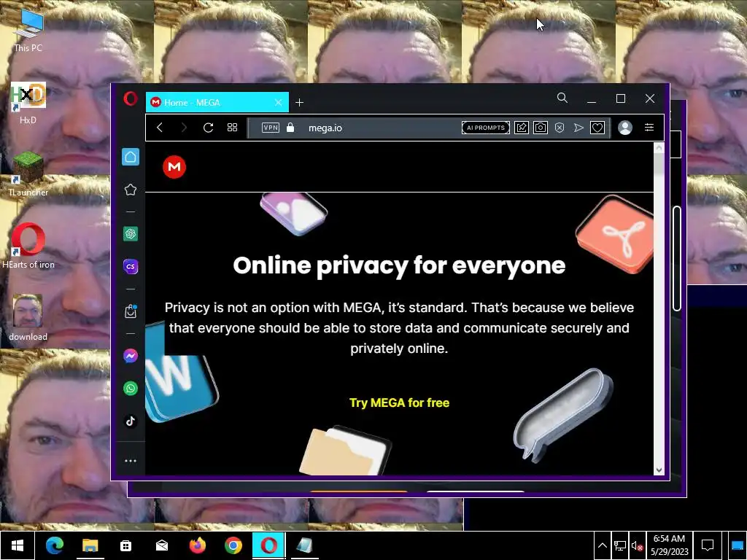
Task: Close the Home - MEGA tab
Action: click(278, 102)
